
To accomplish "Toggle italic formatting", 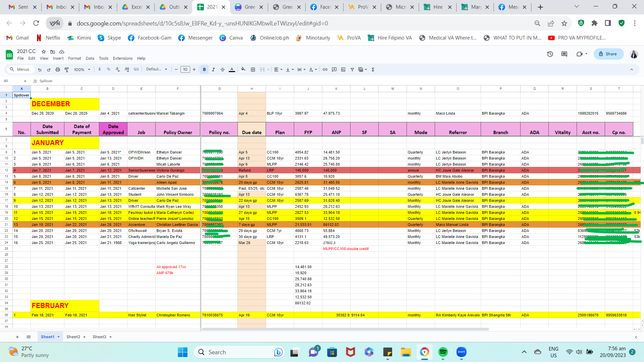I will point(213,70).
